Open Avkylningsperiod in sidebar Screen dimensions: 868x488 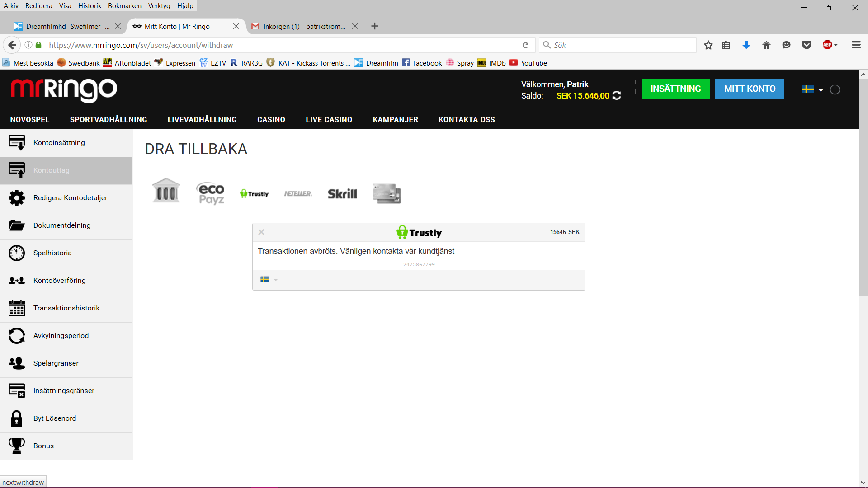click(66, 336)
